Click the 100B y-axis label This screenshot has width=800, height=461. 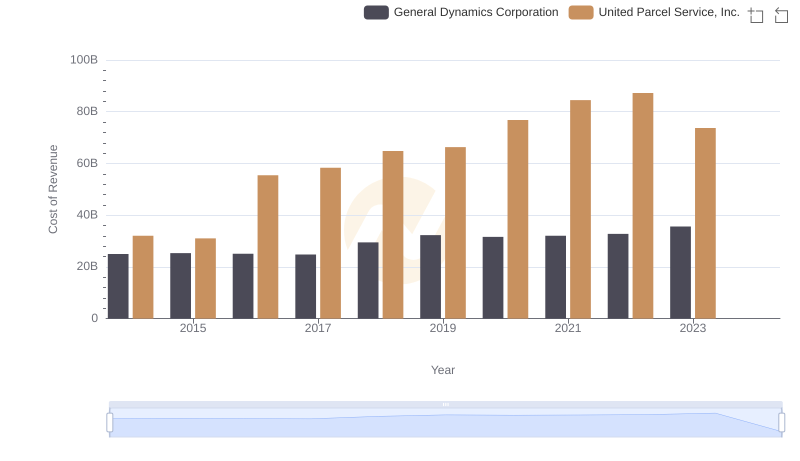click(x=84, y=60)
